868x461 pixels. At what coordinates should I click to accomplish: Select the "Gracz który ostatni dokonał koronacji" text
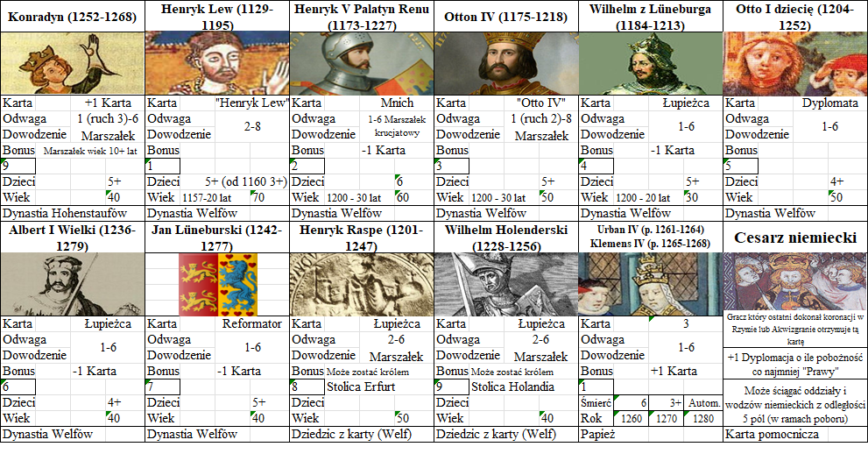pyautogui.click(x=795, y=330)
